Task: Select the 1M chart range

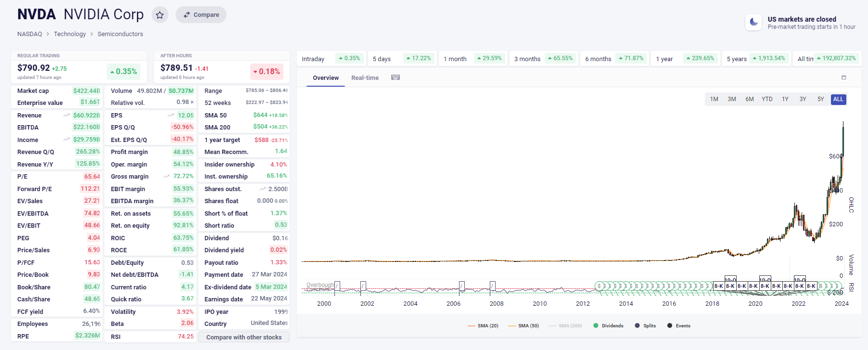Action: (x=714, y=99)
